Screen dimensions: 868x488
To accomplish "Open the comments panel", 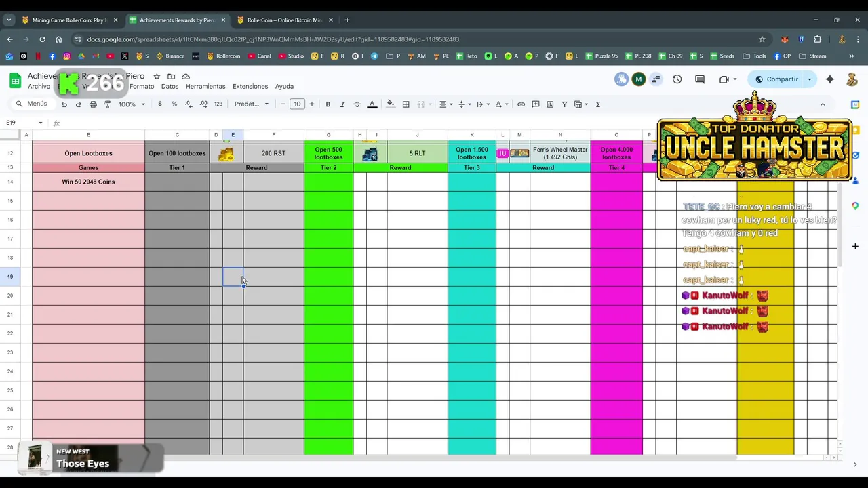I will coord(700,79).
